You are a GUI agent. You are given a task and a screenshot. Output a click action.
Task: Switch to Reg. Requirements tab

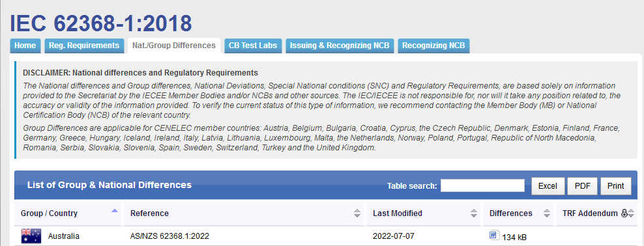click(x=84, y=46)
